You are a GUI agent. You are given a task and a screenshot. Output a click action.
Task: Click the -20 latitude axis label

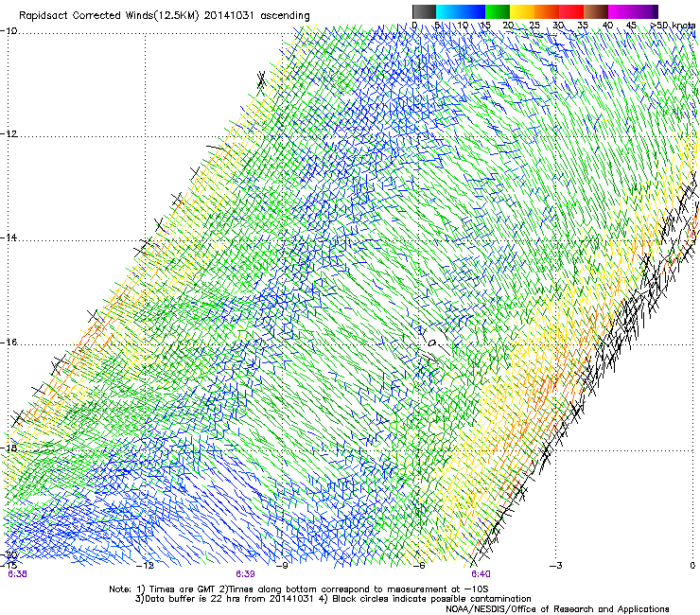(x=9, y=555)
